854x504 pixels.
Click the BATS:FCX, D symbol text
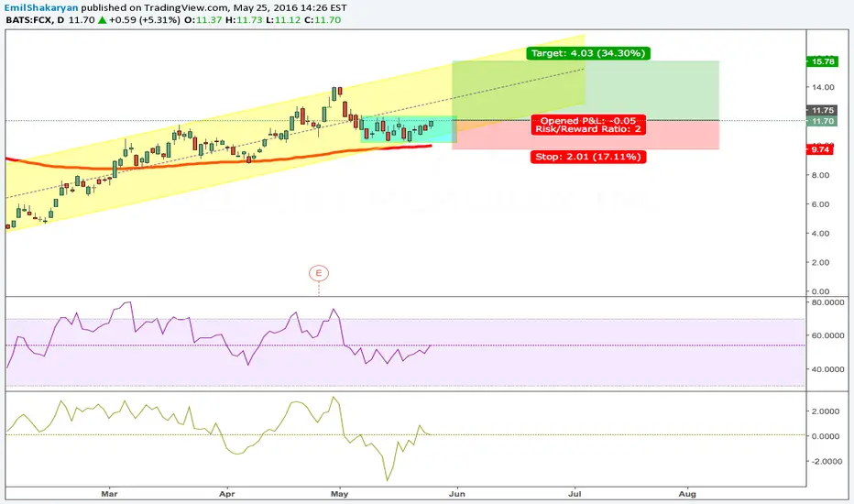tap(35, 20)
